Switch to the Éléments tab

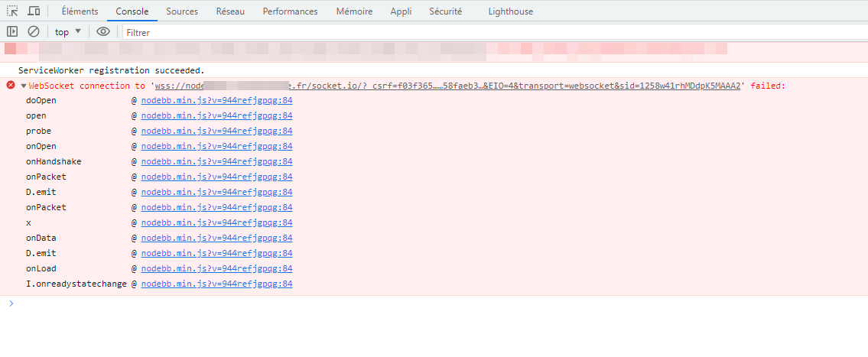tap(80, 11)
